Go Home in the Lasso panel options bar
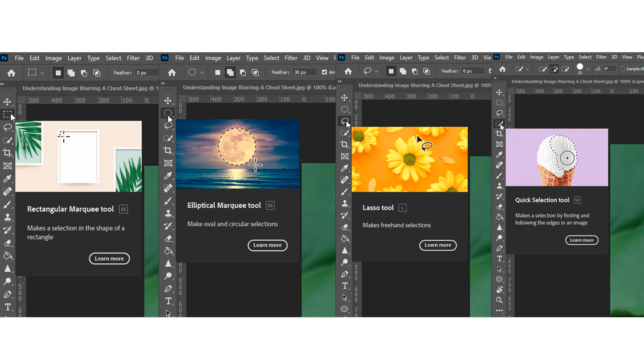 pos(348,71)
